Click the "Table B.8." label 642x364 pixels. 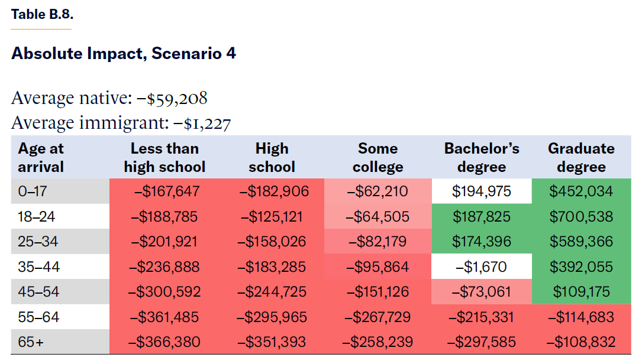coord(42,15)
